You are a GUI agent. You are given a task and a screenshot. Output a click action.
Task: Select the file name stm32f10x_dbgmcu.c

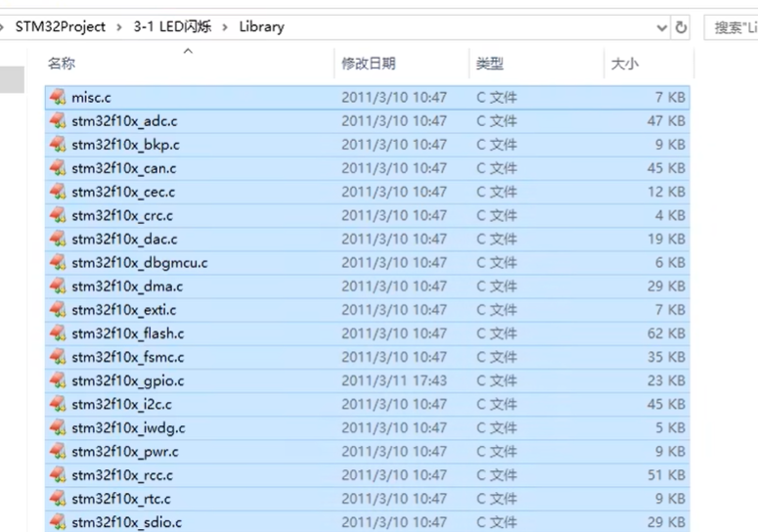pos(140,262)
